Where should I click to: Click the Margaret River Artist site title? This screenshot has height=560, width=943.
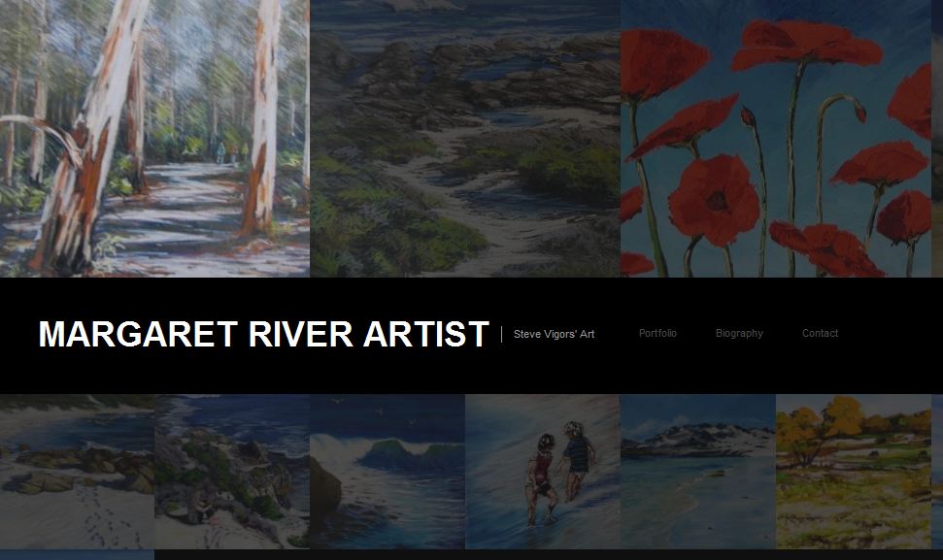(x=263, y=334)
